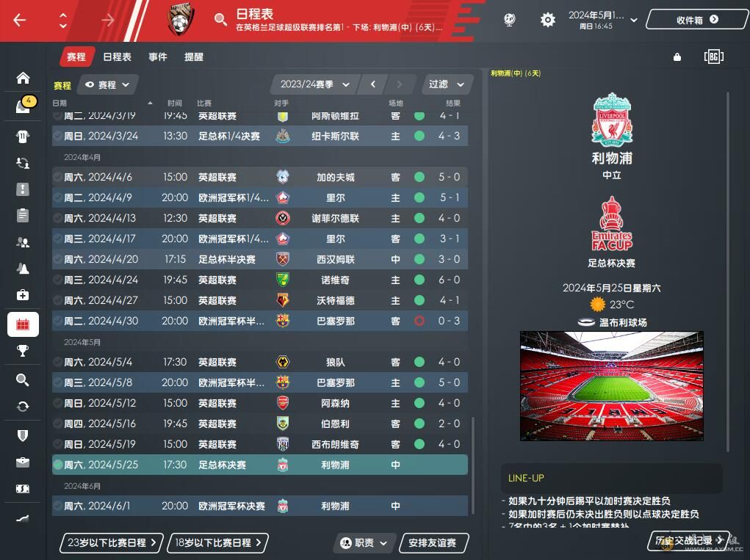Viewport: 750px width, 560px height.
Task: Open the squad shirt icon in sidebar
Action: [23, 137]
